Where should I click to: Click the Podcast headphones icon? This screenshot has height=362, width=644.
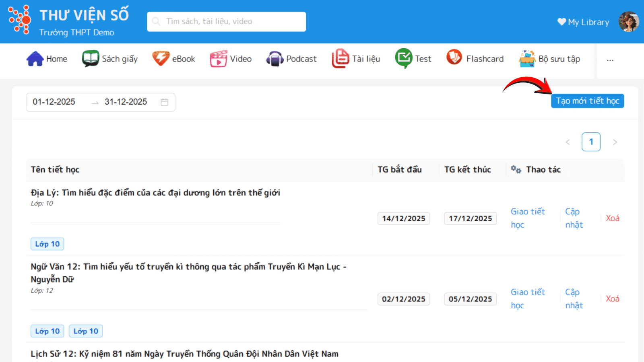point(275,59)
